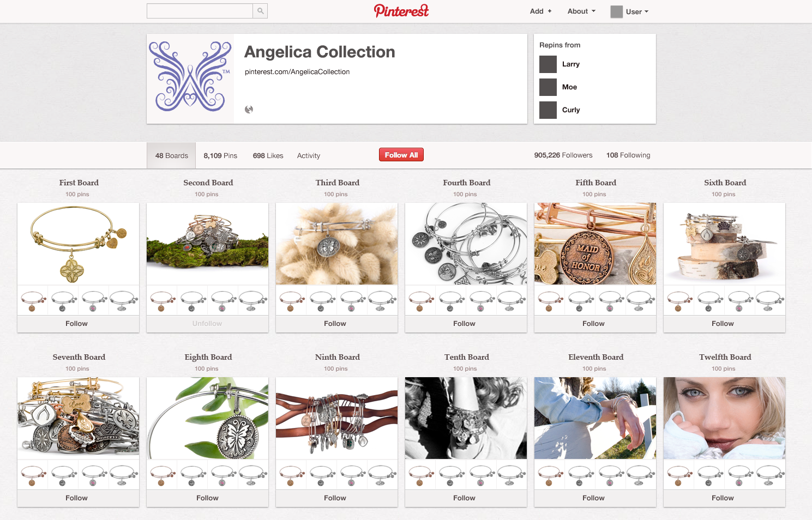Open the Fifth Board Maid of Honor thumbnail
The height and width of the screenshot is (520, 812).
[x=595, y=244]
